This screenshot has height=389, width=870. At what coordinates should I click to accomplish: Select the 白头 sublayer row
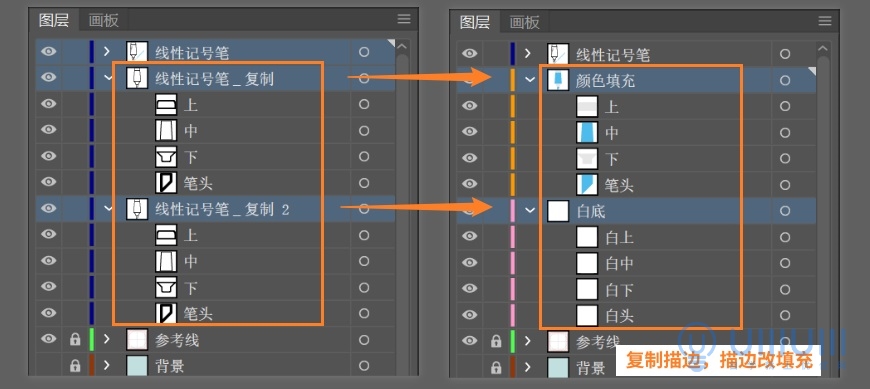(636, 315)
